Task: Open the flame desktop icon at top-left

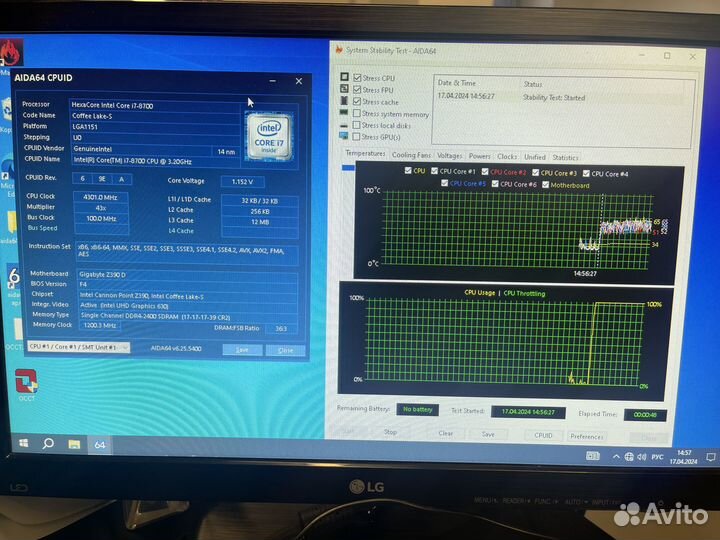Action: coord(10,54)
